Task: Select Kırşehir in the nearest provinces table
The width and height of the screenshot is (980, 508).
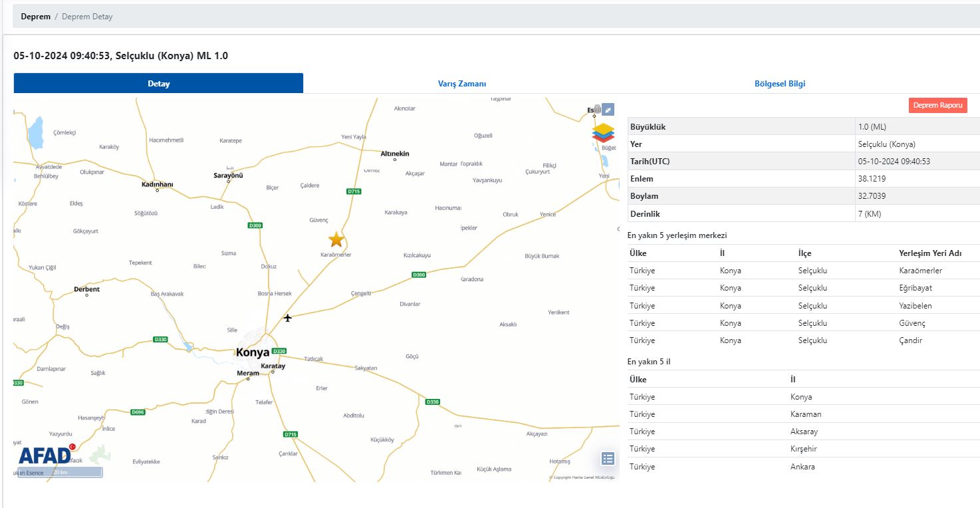Action: (803, 449)
